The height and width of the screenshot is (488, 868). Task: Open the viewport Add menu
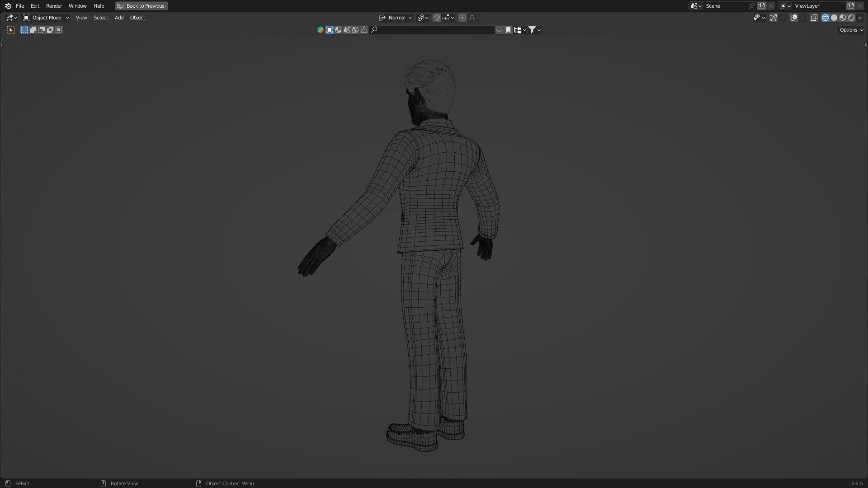pyautogui.click(x=119, y=18)
